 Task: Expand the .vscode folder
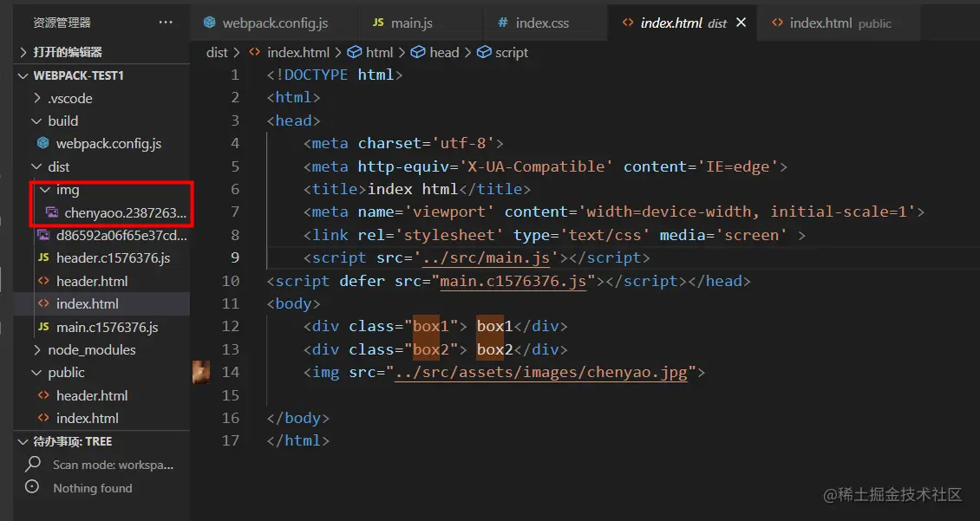101,98
